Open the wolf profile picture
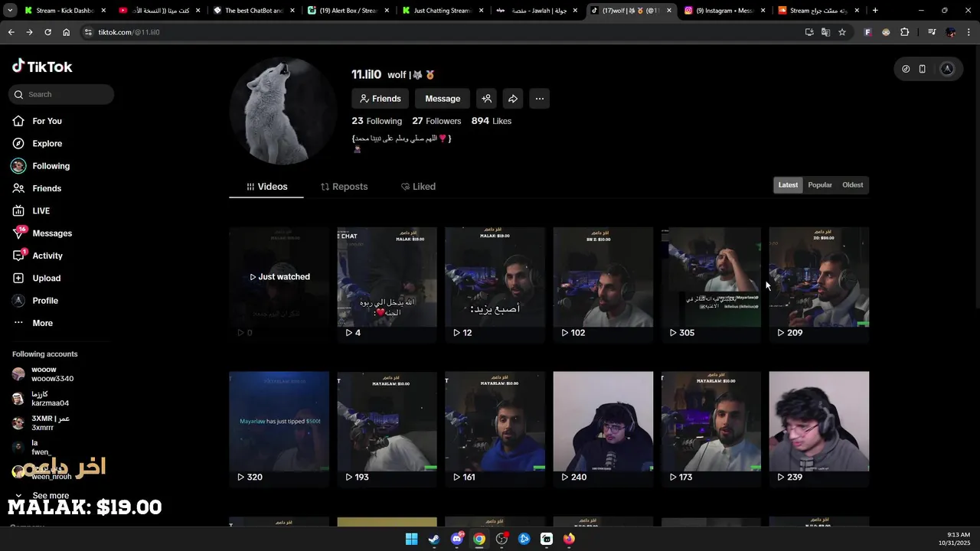 pos(283,110)
